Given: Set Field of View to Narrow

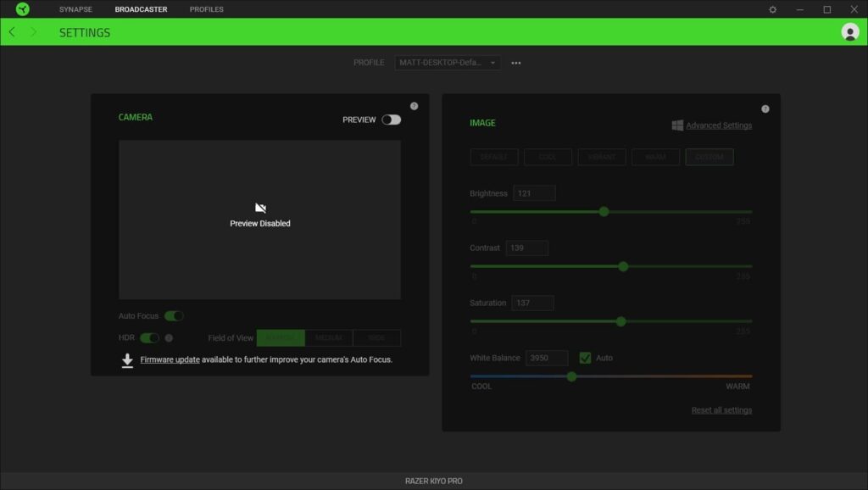Looking at the screenshot, I should pyautogui.click(x=281, y=337).
